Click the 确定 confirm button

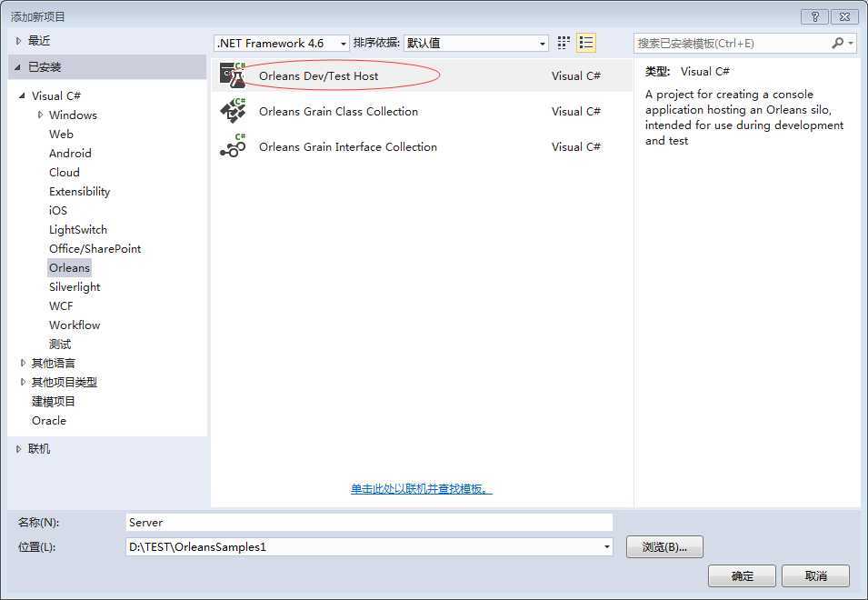click(x=742, y=575)
